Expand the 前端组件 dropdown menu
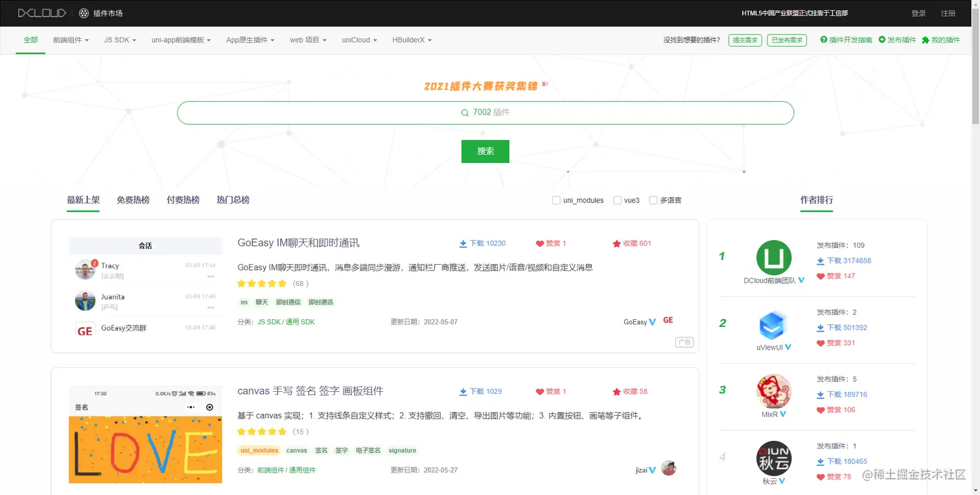Viewport: 980px width, 495px height. click(71, 40)
